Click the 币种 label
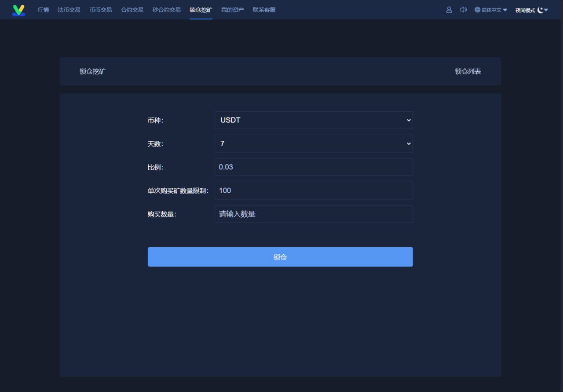This screenshot has height=392, width=563. [155, 120]
